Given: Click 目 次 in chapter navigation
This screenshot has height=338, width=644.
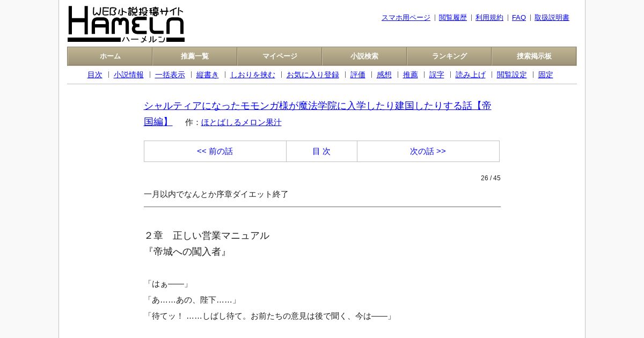Looking at the screenshot, I should [x=321, y=151].
